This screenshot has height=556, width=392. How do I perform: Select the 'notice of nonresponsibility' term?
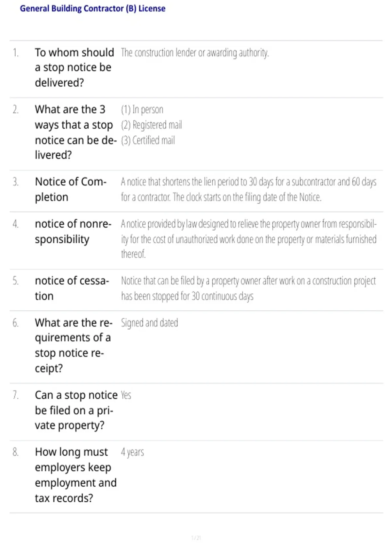(73, 232)
